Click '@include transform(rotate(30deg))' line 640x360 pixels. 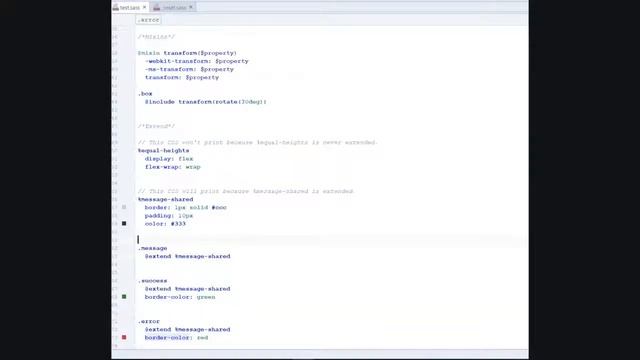[206, 102]
